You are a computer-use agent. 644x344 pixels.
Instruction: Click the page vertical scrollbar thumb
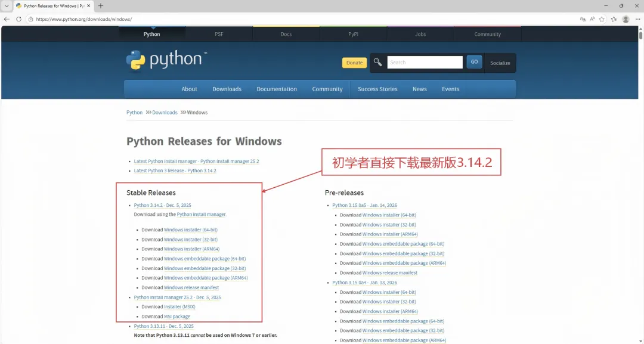640,36
